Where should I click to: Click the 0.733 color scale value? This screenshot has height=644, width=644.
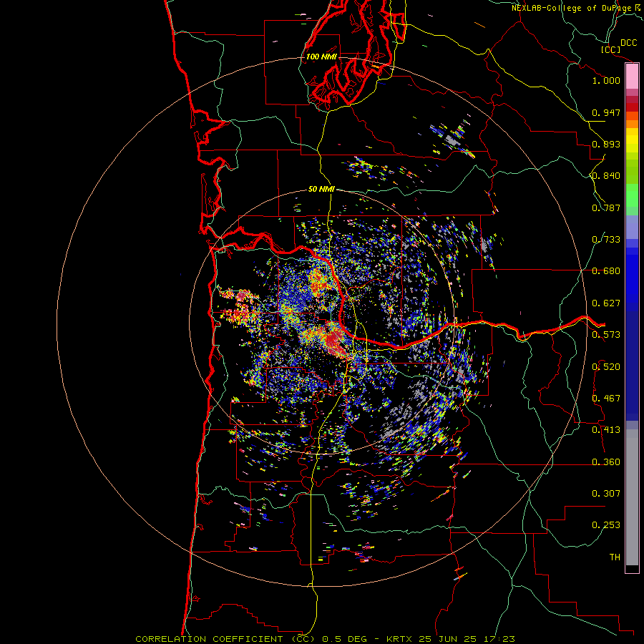[x=606, y=240]
